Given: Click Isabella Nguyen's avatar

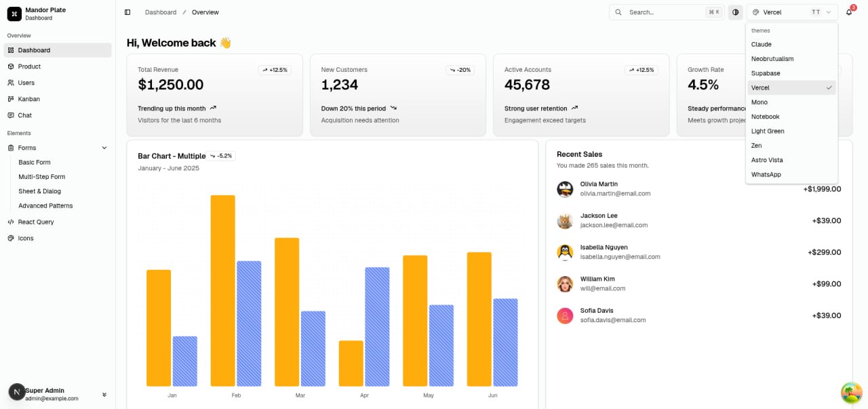Looking at the screenshot, I should click(565, 252).
